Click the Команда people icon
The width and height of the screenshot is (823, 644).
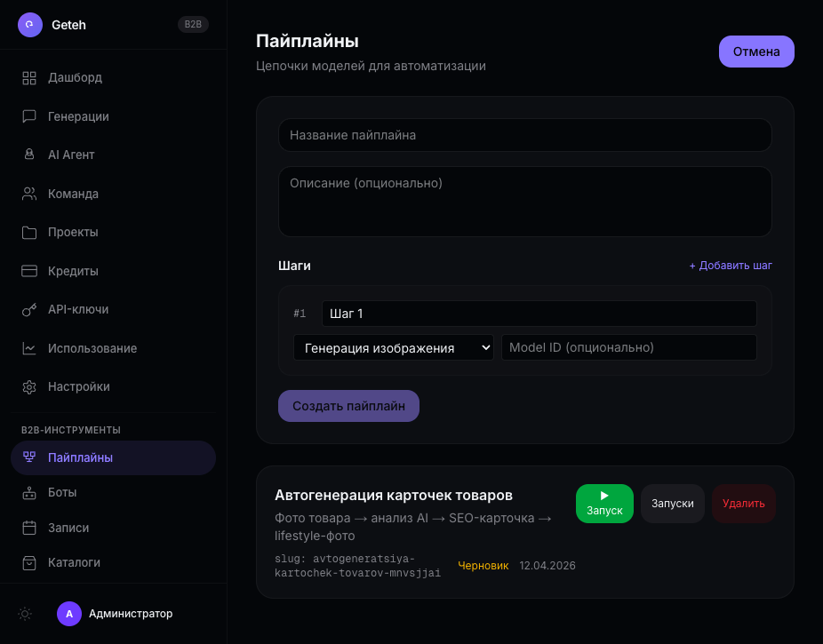pyautogui.click(x=29, y=194)
